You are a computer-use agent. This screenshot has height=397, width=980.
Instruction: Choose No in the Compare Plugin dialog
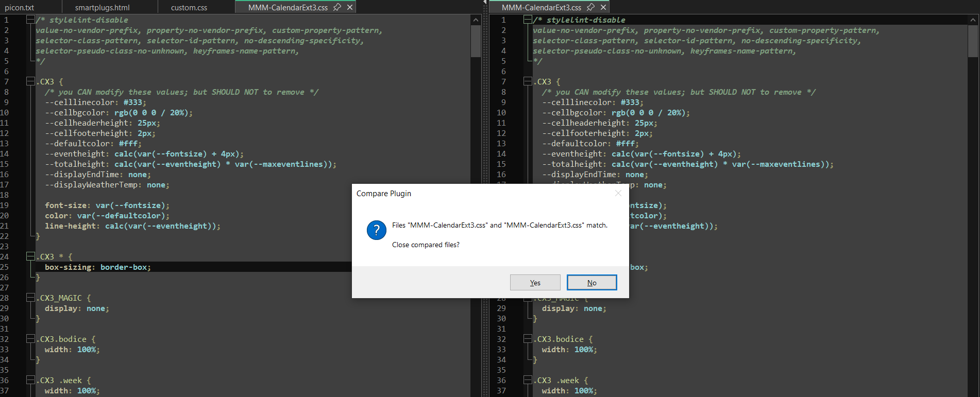[x=592, y=283]
